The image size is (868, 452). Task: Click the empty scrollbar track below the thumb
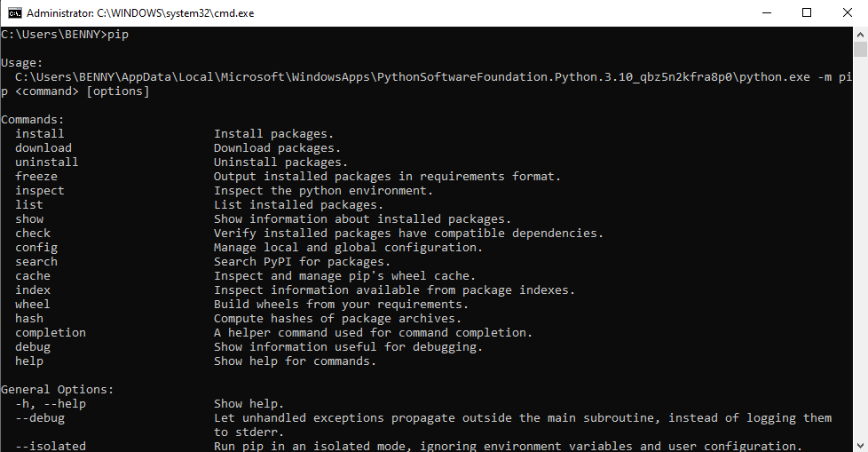860,266
